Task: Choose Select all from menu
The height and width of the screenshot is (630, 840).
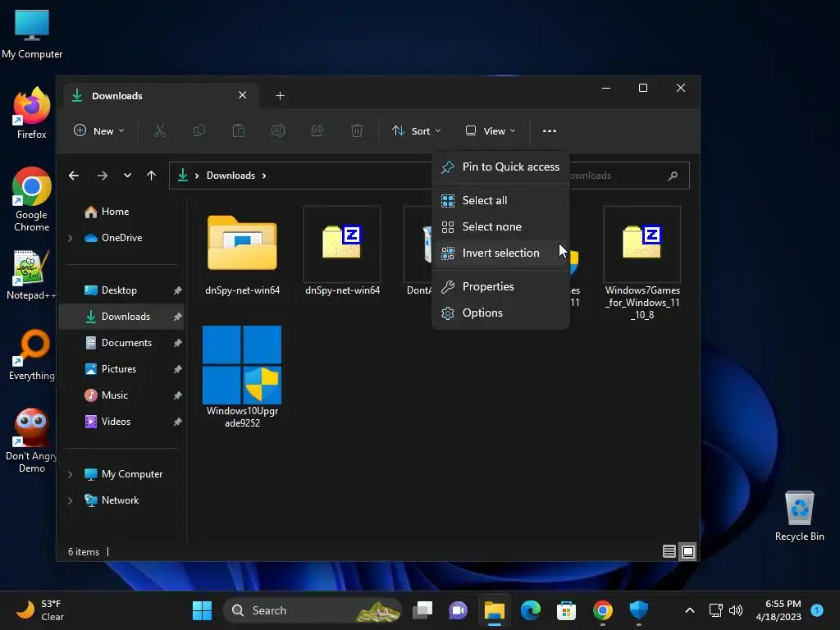Action: coord(500,200)
